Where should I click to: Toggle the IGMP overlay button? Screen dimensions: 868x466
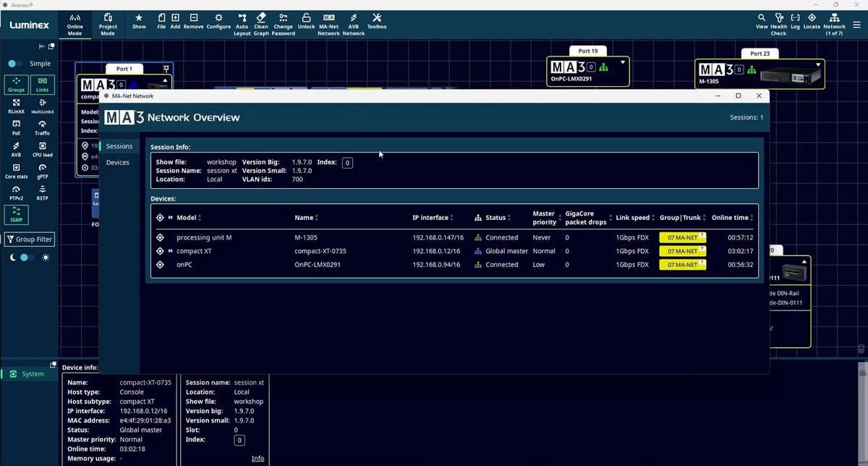click(x=16, y=215)
